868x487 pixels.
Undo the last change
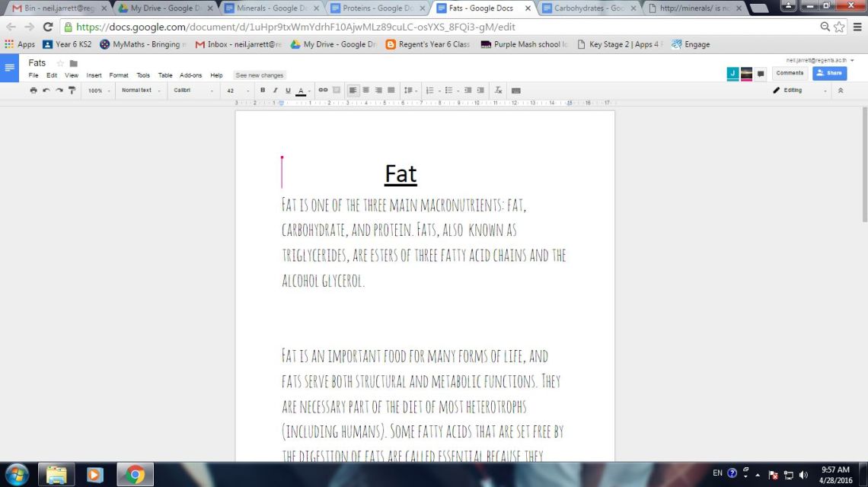[x=46, y=90]
